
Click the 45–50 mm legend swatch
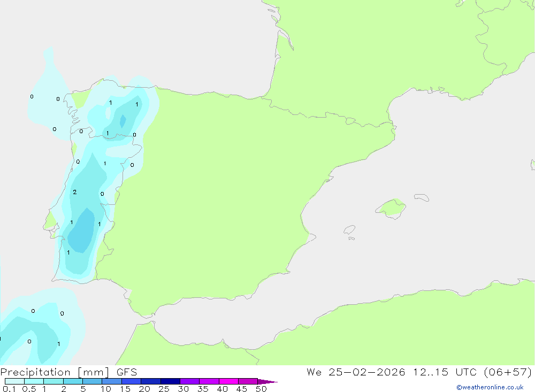point(248,381)
